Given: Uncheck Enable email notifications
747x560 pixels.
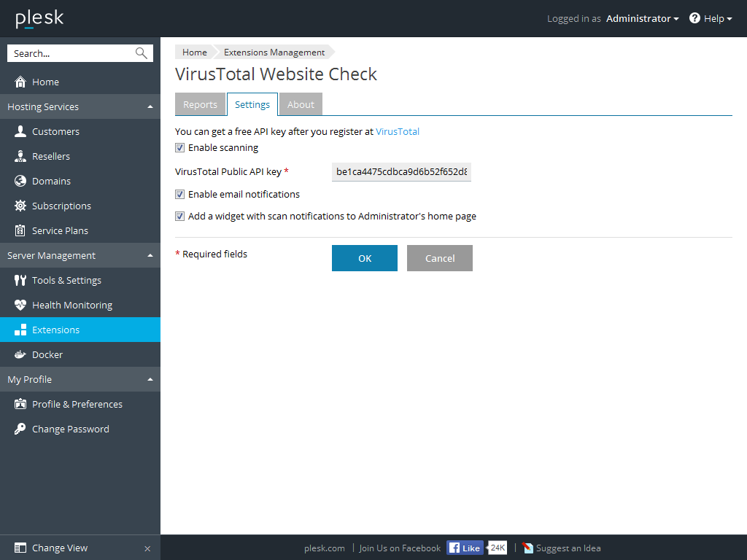Looking at the screenshot, I should (179, 194).
